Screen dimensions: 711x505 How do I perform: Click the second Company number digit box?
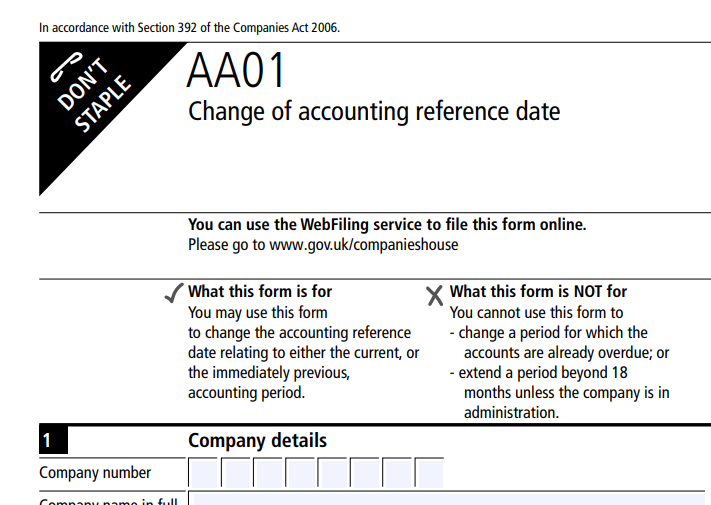point(236,473)
